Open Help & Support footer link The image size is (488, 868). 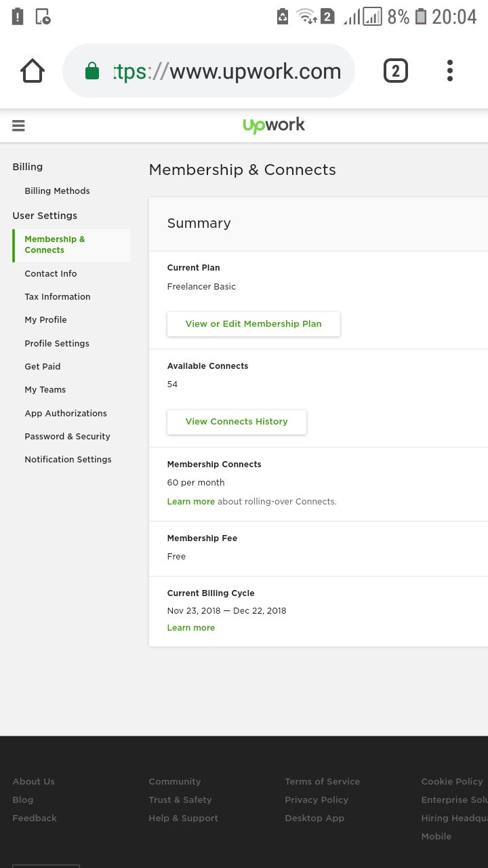point(183,818)
